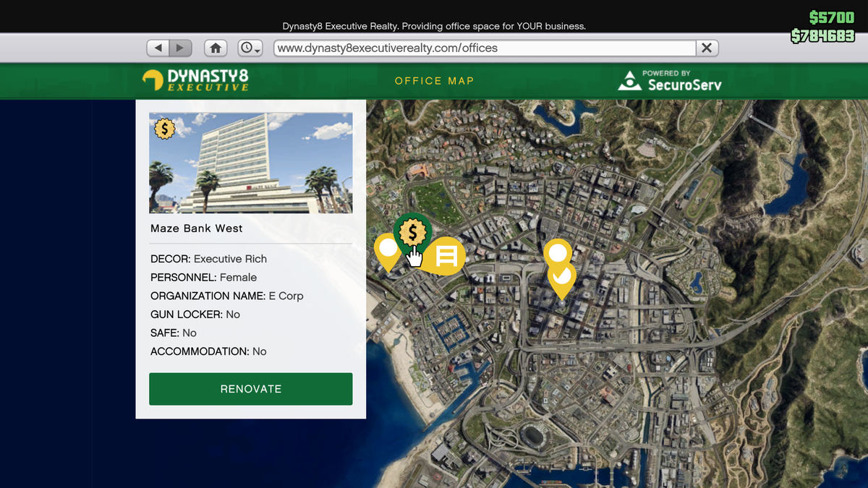Click the URL address bar

(x=485, y=48)
